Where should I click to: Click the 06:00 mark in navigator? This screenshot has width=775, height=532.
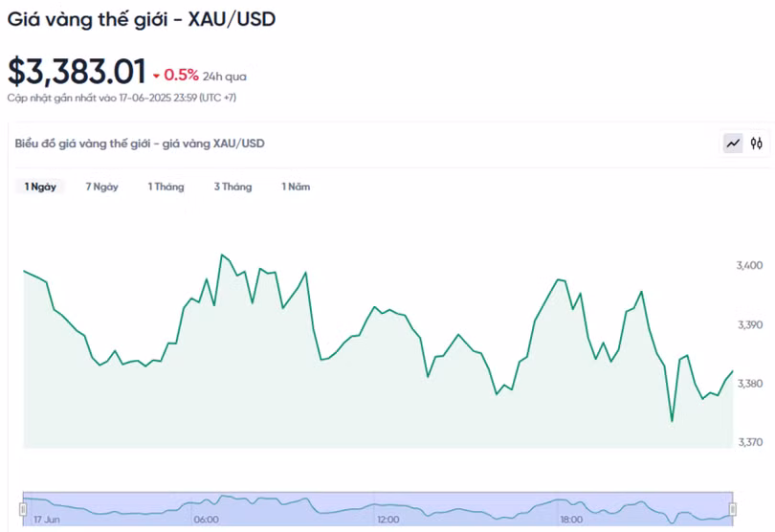[x=206, y=520]
